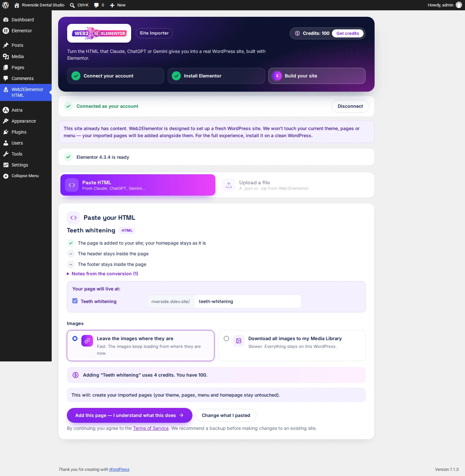Select Download all images to my Media Library
Viewport: 465px width, 476px height.
226,339
